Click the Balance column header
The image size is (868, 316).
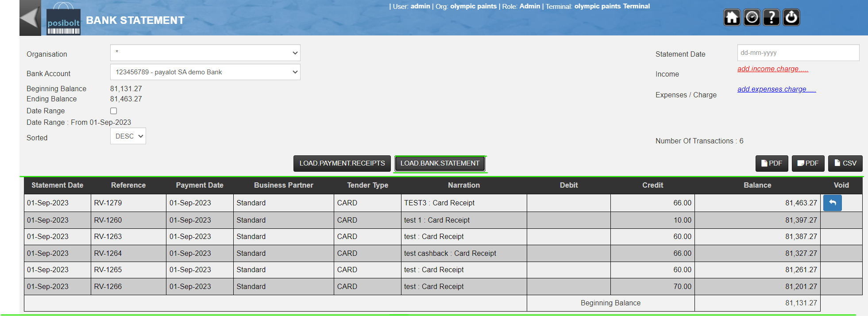click(757, 185)
